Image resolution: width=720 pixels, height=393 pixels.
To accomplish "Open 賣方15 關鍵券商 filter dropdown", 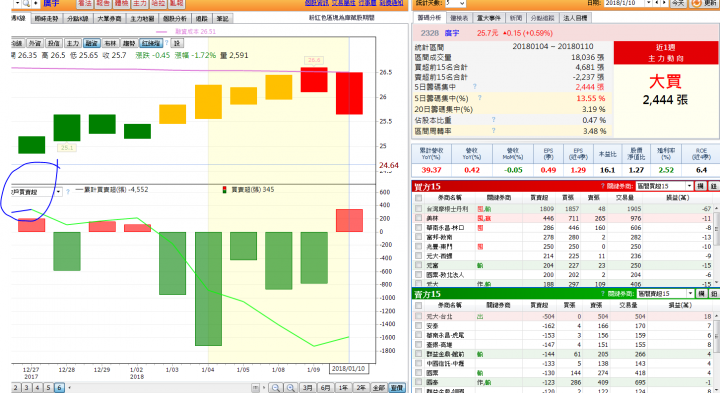I will [665, 293].
